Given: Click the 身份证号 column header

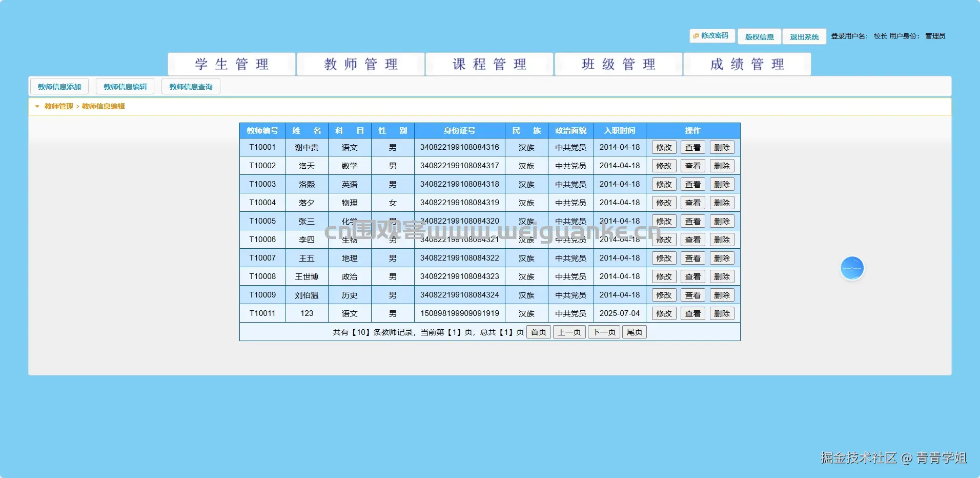Looking at the screenshot, I should click(460, 131).
